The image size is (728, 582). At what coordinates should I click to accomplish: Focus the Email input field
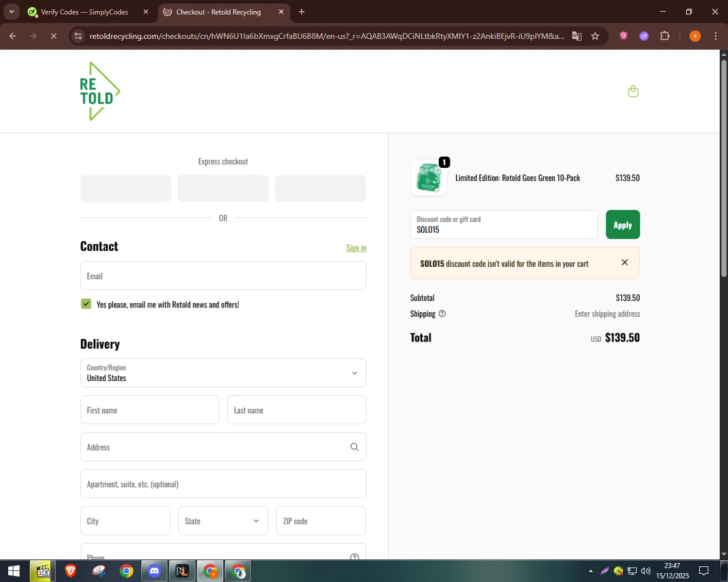coord(223,275)
